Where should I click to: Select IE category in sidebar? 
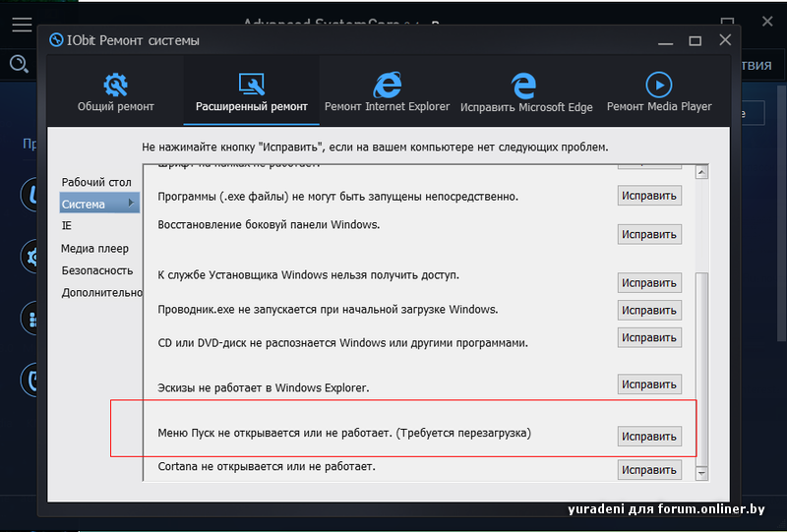click(x=66, y=225)
